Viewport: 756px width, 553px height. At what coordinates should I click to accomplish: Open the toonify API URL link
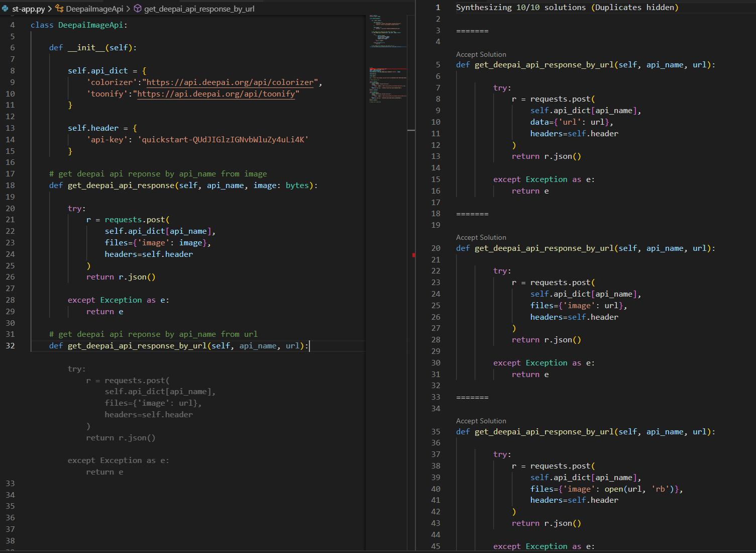[x=216, y=94]
